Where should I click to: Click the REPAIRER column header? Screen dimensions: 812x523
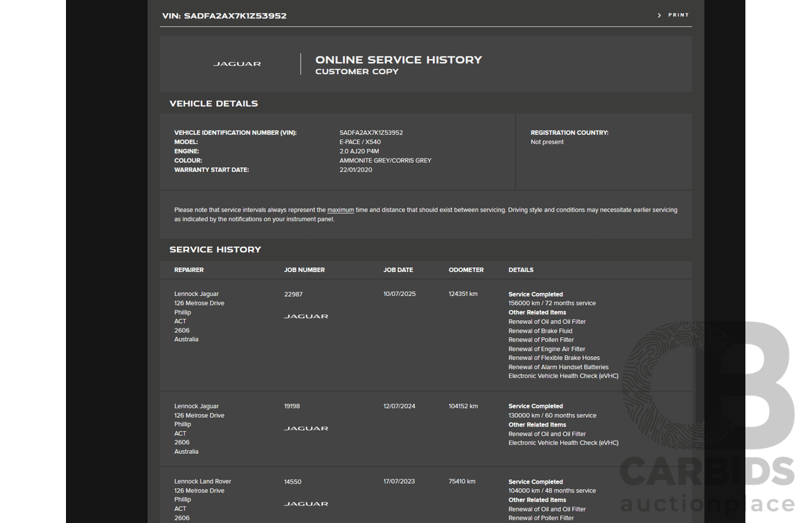click(x=189, y=270)
